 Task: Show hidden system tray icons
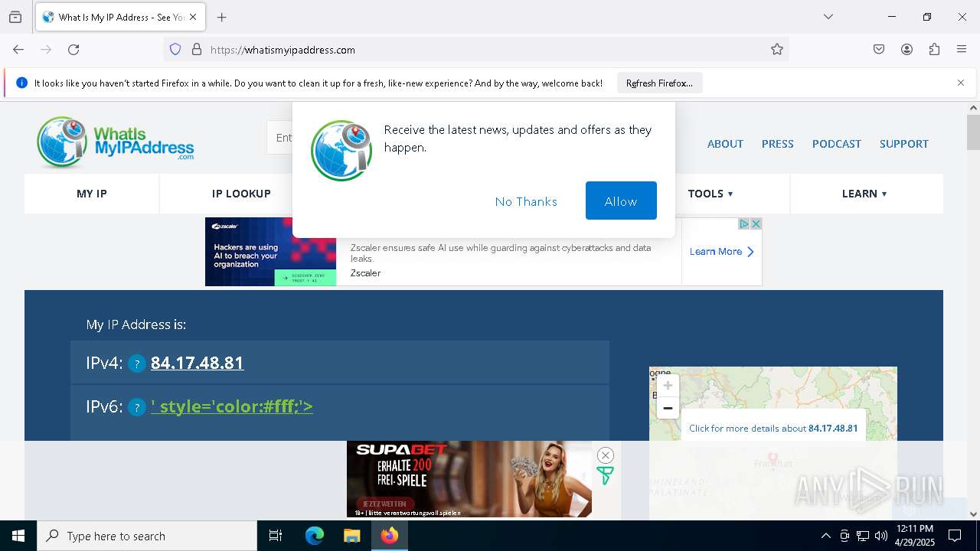pos(825,536)
